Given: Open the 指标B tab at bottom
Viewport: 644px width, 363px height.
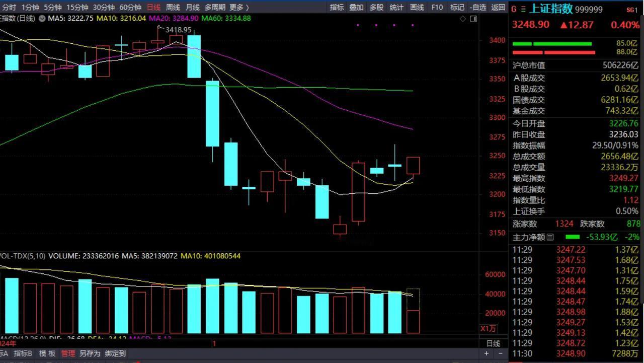Looking at the screenshot, I should coord(23,353).
